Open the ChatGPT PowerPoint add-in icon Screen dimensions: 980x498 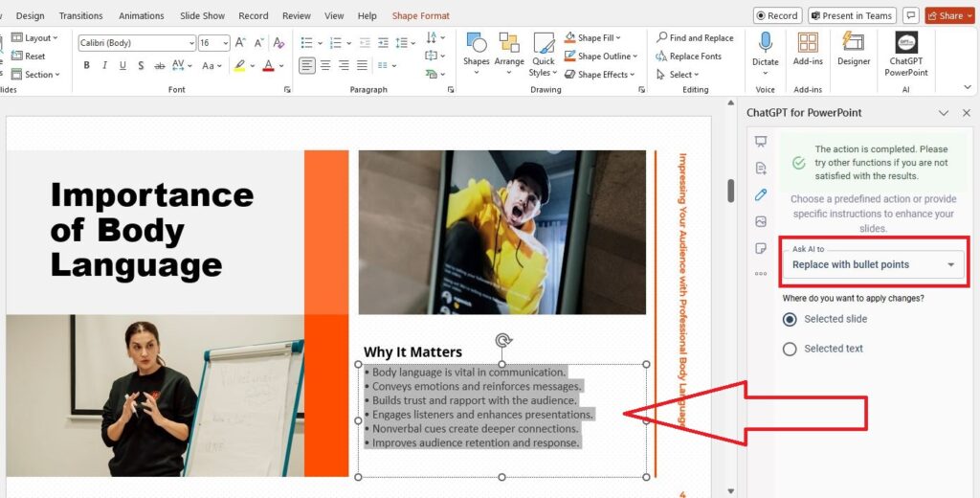tap(905, 54)
